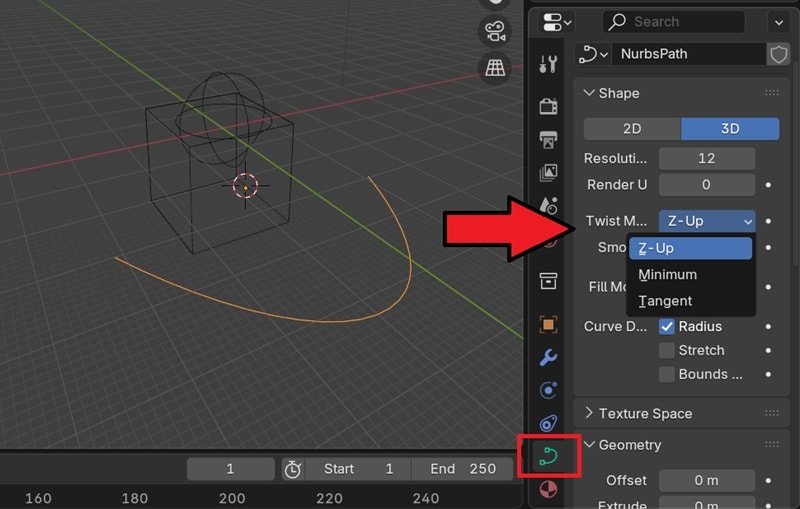Click frame 240 on the timeline ruler

point(426,498)
